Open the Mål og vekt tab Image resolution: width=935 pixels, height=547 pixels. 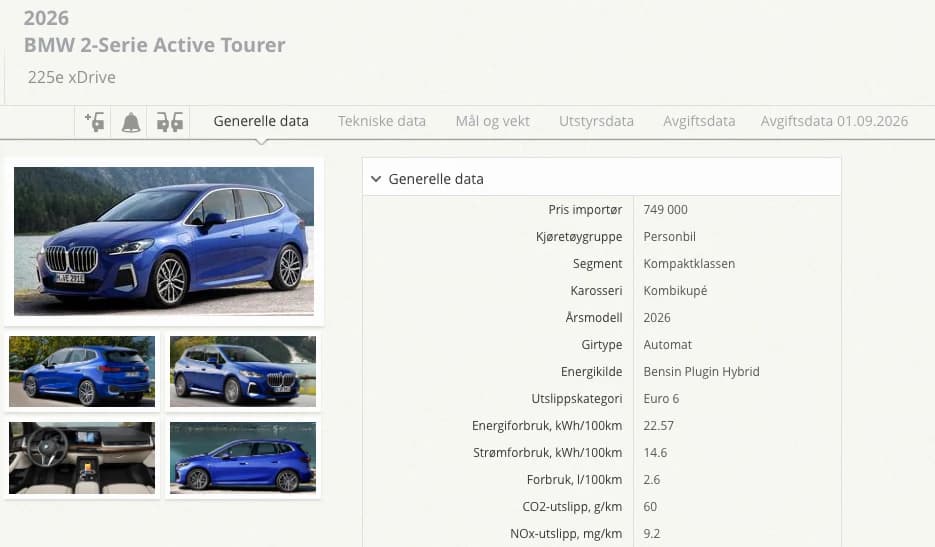coord(493,121)
